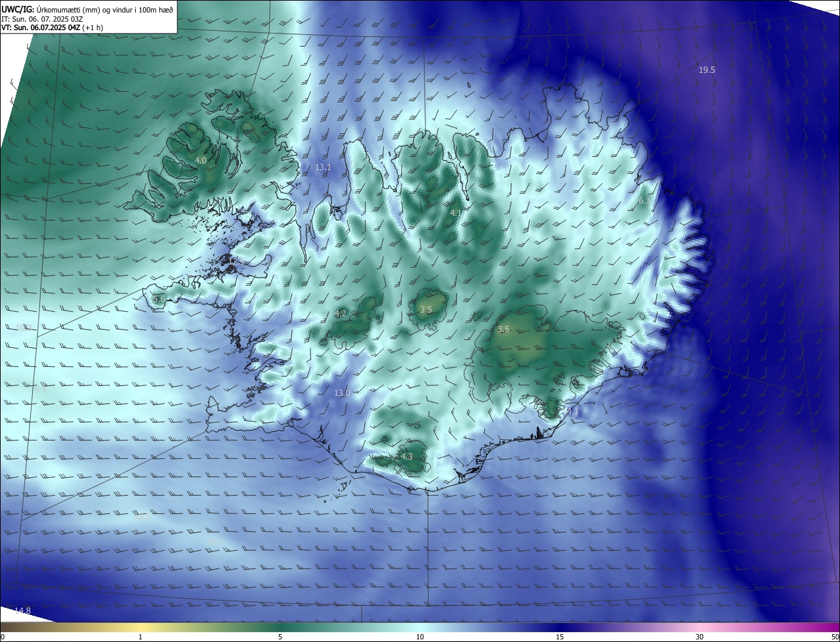
Task: Click the 4.3 value label on the southern glacier
Action: pyautogui.click(x=407, y=456)
